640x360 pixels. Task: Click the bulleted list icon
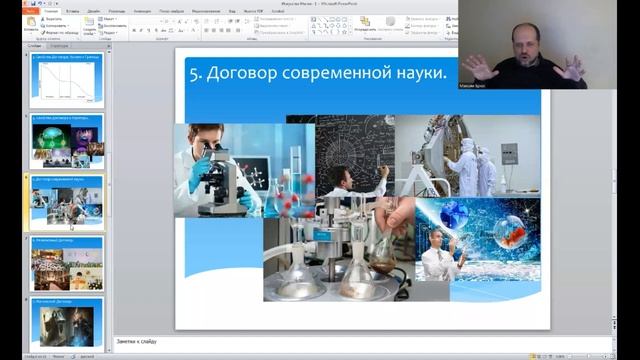tap(206, 21)
